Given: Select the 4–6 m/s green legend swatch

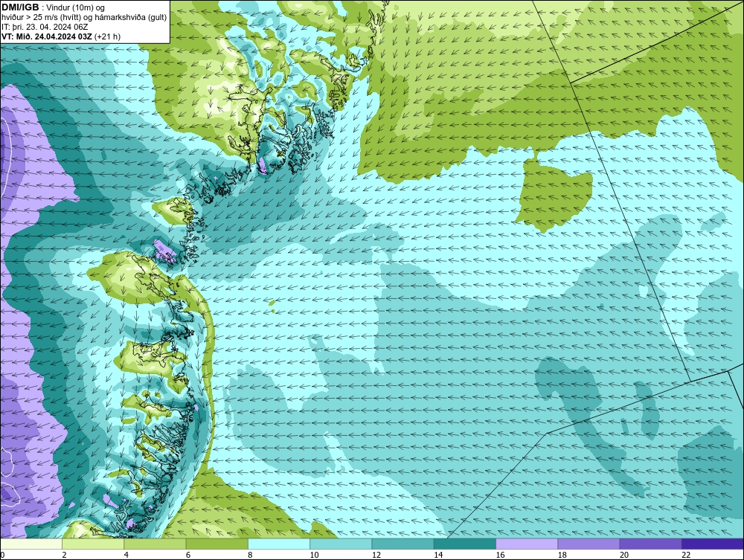Looking at the screenshot, I should click(x=155, y=544).
